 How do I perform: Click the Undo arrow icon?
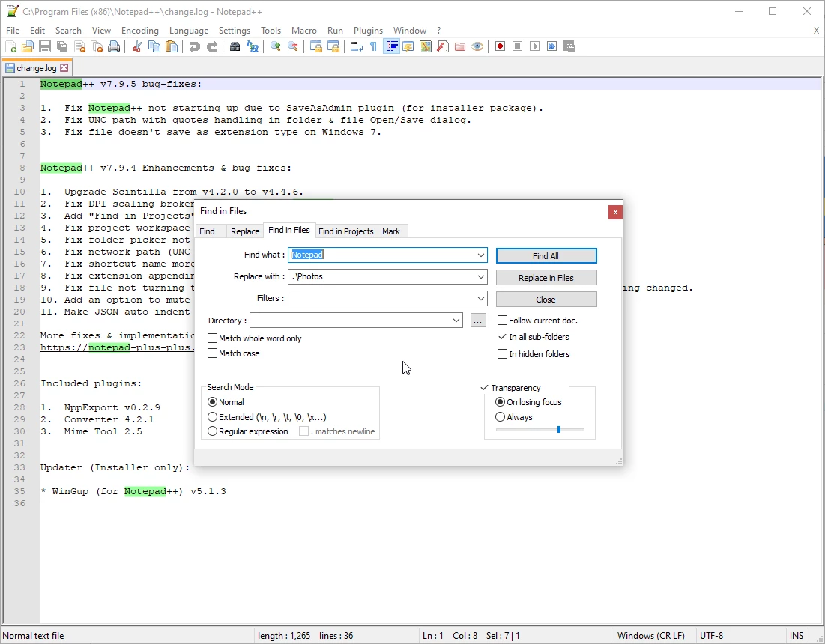pos(195,46)
